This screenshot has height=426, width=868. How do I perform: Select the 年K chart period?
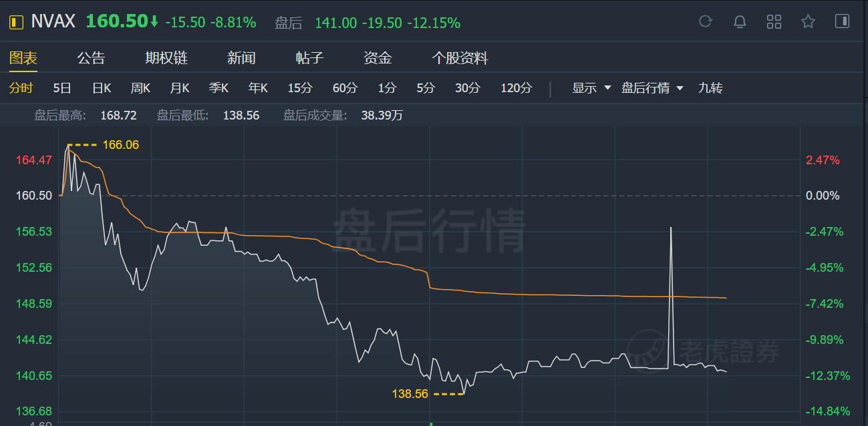click(x=258, y=88)
